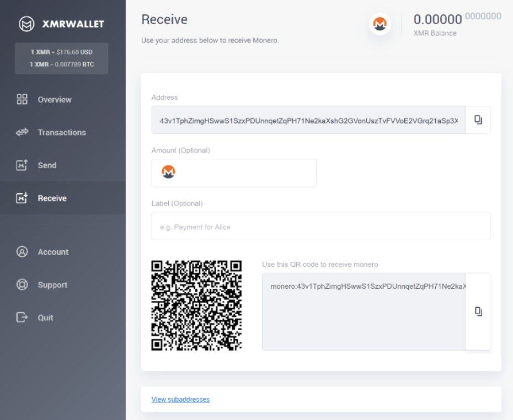Click the QR code to receive monero
The height and width of the screenshot is (420, 513).
pyautogui.click(x=196, y=303)
